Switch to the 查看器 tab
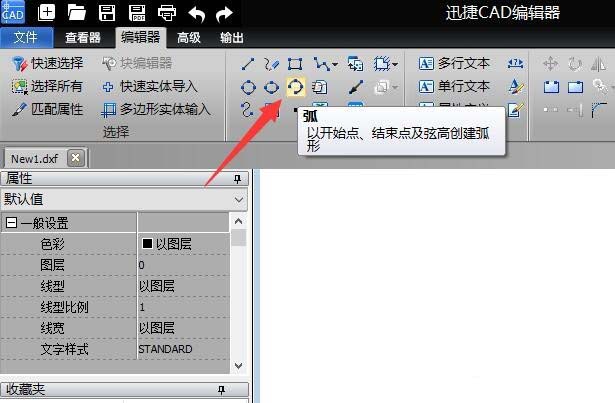Screen dimensions: 615x403 click(83, 38)
